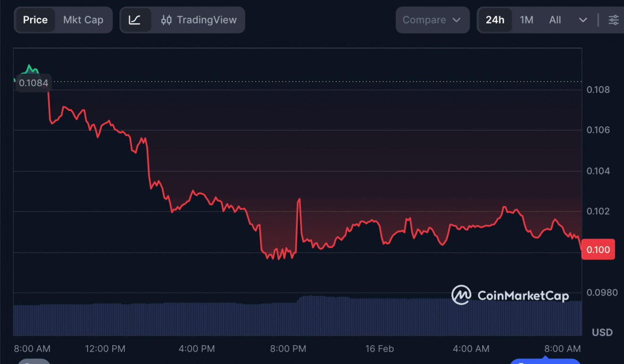Click the 8:00 PM time axis label

(x=288, y=349)
